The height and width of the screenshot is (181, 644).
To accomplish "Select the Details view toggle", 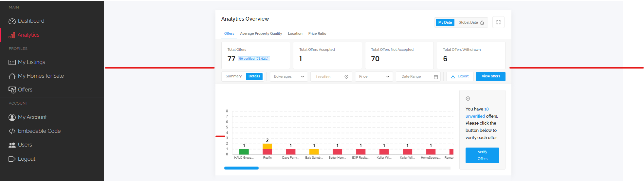I will click(254, 76).
